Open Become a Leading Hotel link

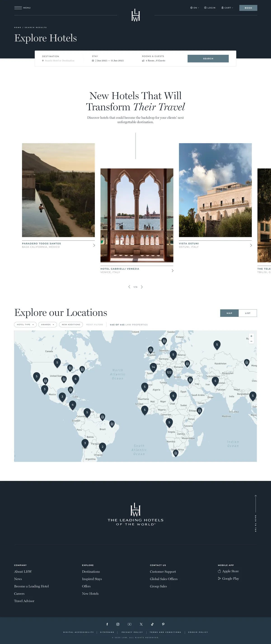[31, 586]
